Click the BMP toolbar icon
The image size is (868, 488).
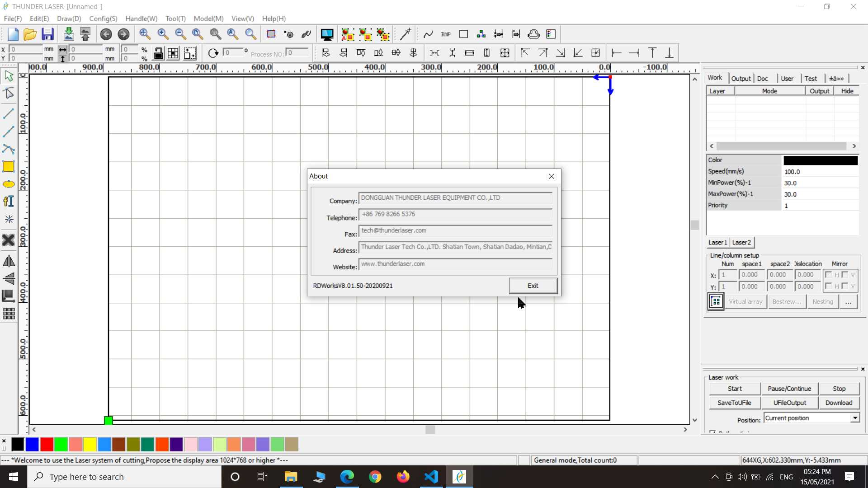(x=446, y=34)
